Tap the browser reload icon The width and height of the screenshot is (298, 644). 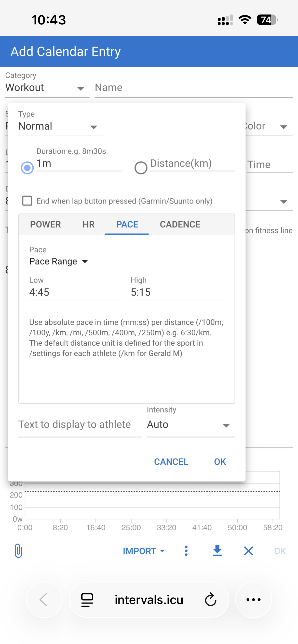[x=210, y=600]
